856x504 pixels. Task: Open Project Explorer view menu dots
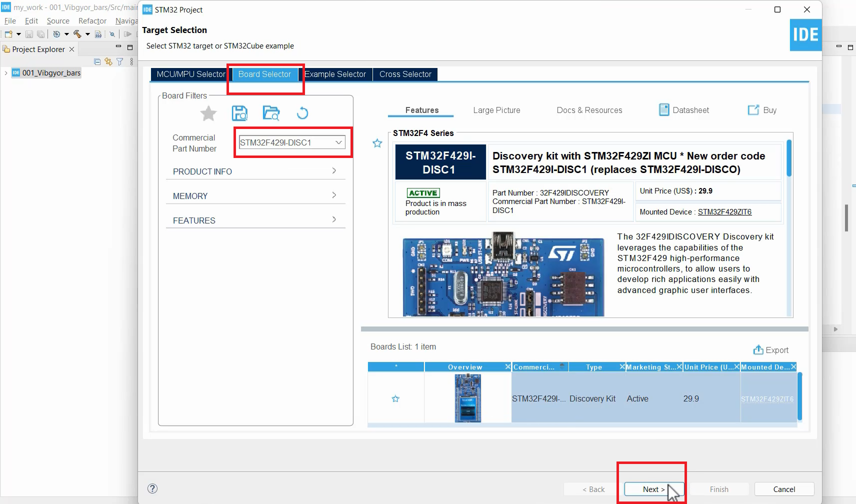point(131,61)
